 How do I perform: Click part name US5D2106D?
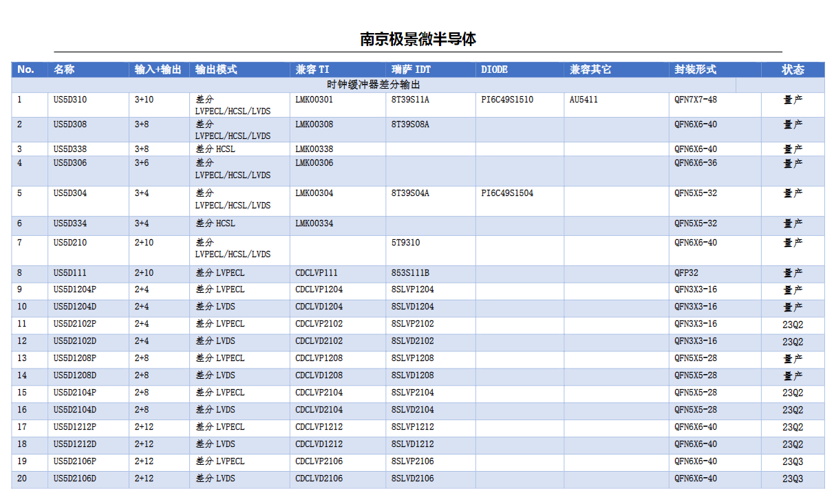[75, 479]
